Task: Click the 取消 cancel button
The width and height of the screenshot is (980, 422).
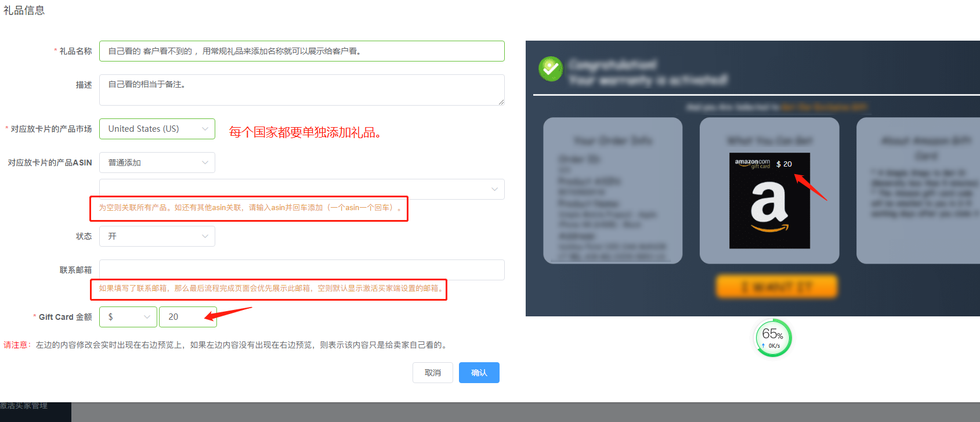Action: point(433,373)
